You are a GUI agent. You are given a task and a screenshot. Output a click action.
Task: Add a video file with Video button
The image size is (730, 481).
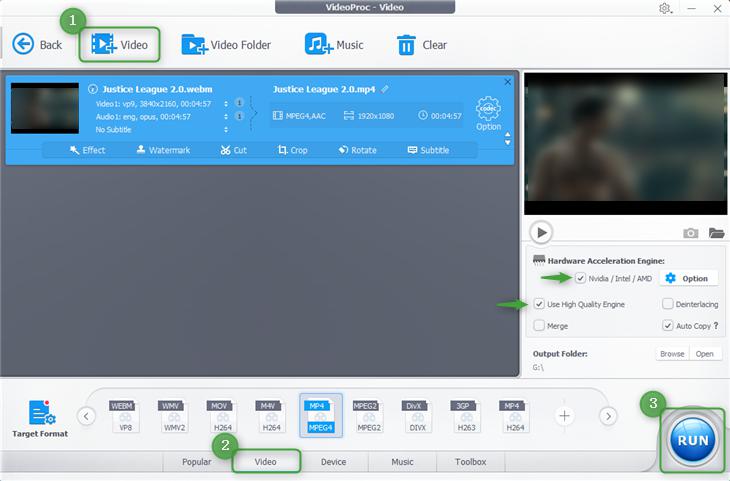[x=120, y=45]
